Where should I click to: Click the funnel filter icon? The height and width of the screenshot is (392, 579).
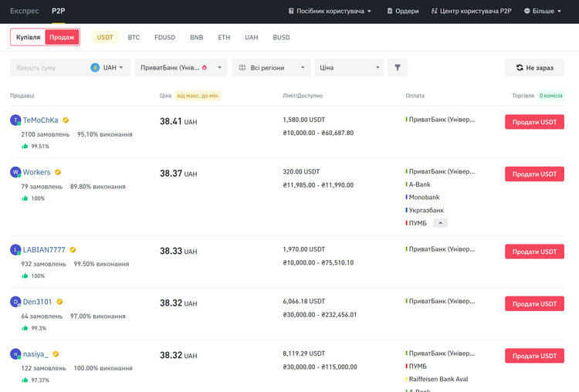398,68
